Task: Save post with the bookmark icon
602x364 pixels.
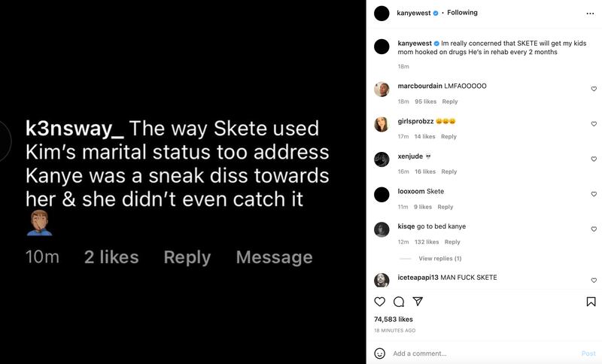Action: (591, 302)
